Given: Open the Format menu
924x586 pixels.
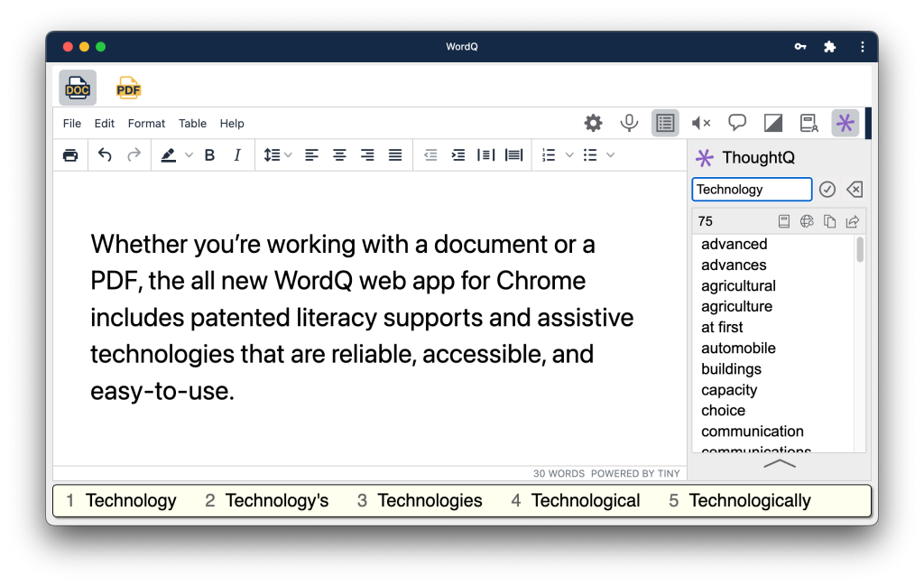Looking at the screenshot, I should [x=146, y=123].
